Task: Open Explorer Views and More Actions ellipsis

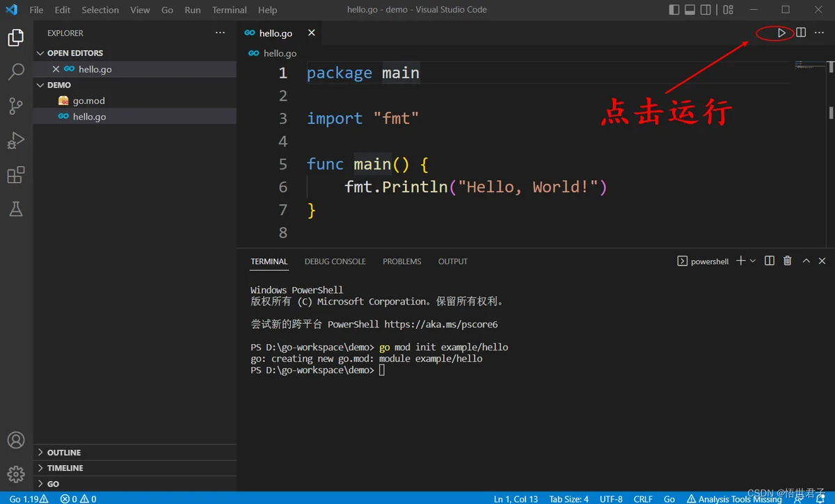Action: [221, 33]
